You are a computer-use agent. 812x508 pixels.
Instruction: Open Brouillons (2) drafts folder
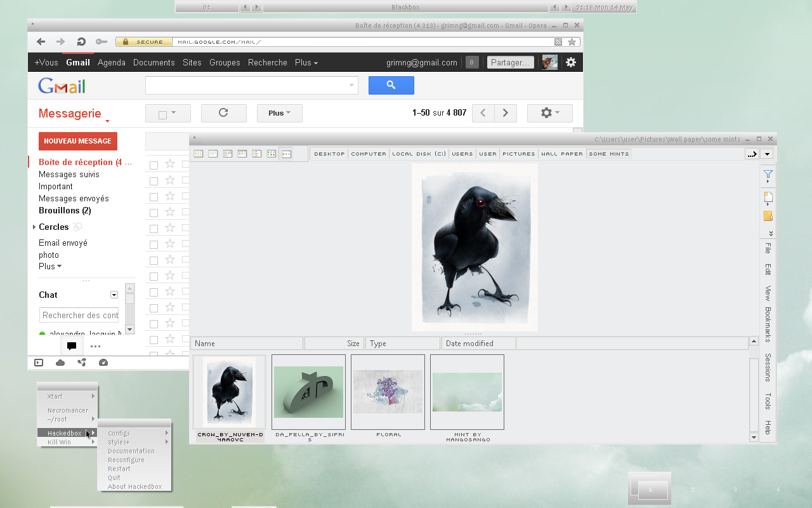65,210
